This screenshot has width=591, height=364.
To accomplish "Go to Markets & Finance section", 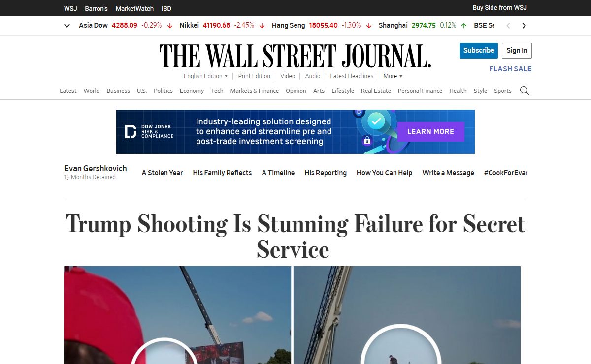I will point(255,91).
